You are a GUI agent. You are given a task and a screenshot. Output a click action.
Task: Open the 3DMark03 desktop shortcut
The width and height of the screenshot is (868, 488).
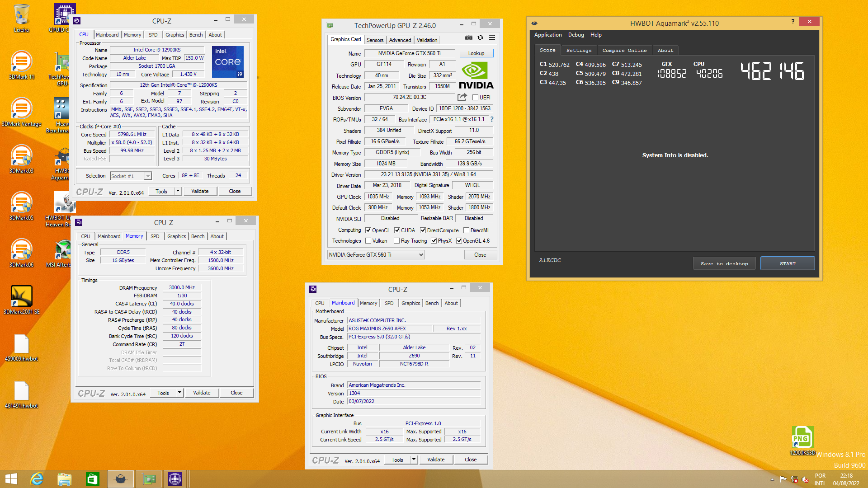21,159
